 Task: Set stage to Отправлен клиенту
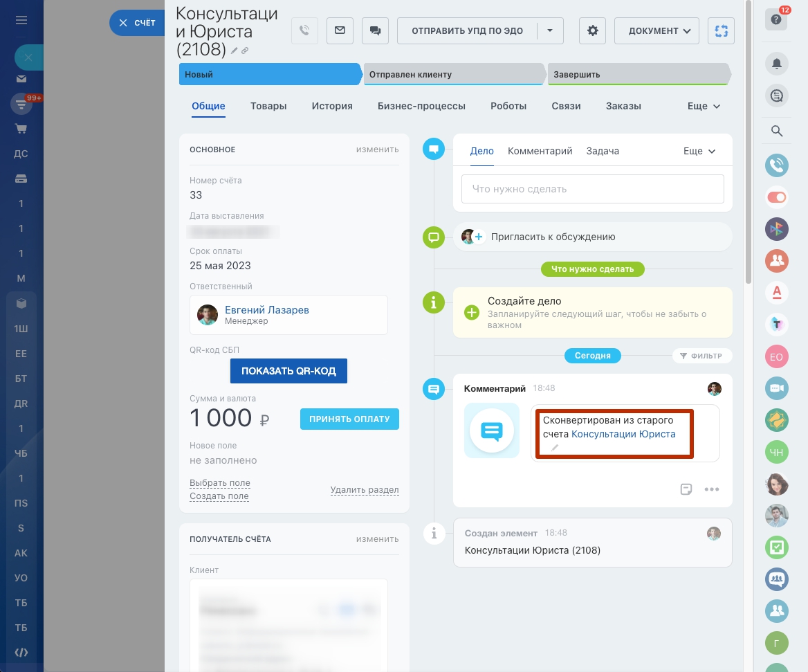tap(454, 74)
